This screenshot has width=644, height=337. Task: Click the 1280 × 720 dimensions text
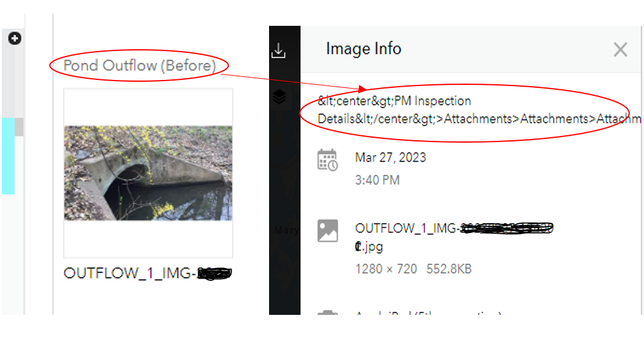click(386, 269)
